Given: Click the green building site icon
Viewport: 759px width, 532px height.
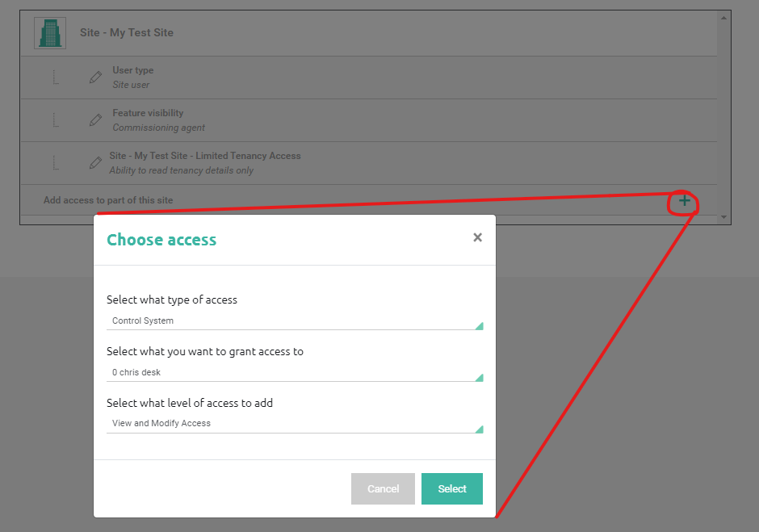Looking at the screenshot, I should pos(50,33).
